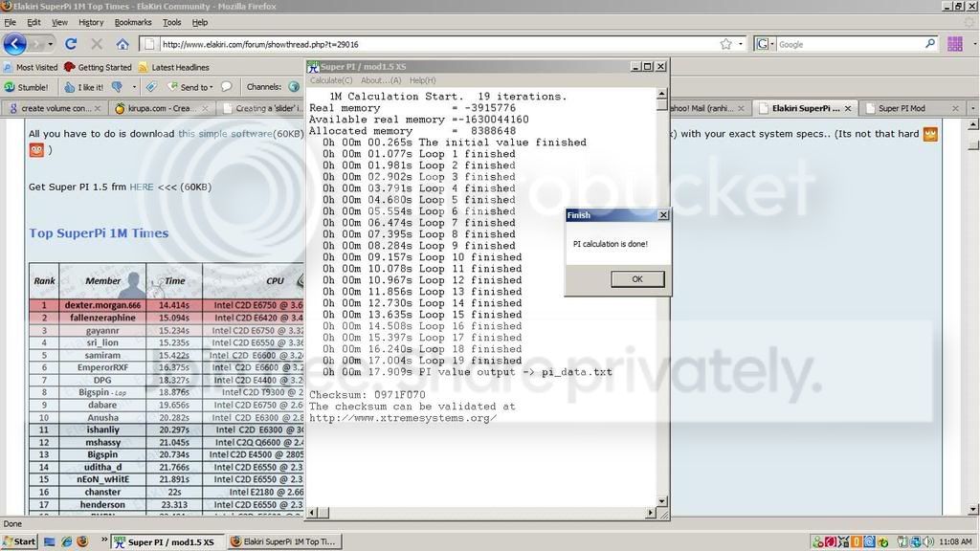Bookmark this page with the star icon
This screenshot has width=980, height=551.
[725, 44]
